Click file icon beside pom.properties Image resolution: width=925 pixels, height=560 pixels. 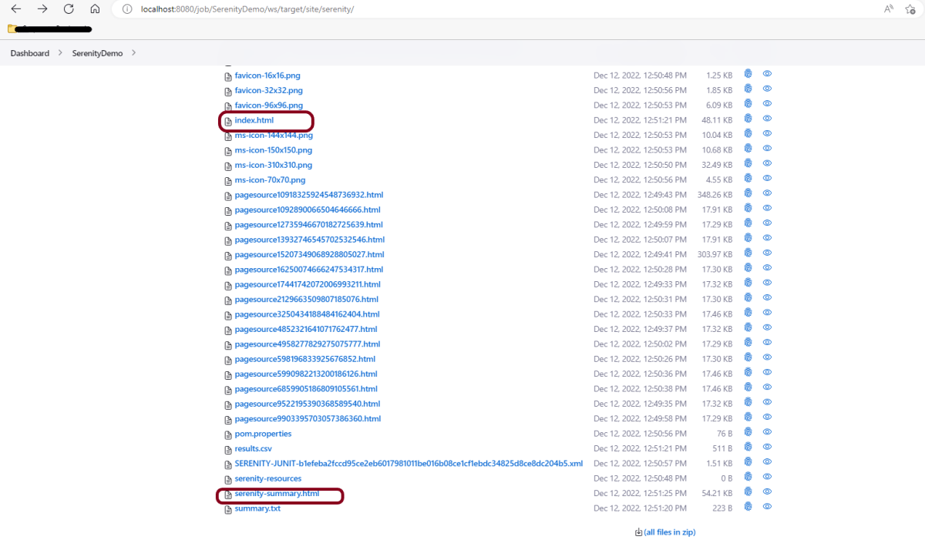tap(227, 434)
